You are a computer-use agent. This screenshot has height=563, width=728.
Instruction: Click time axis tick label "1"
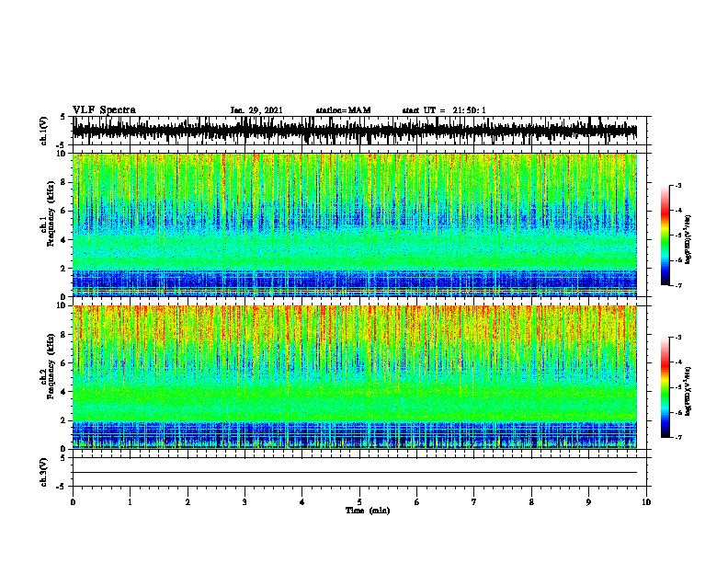130,502
